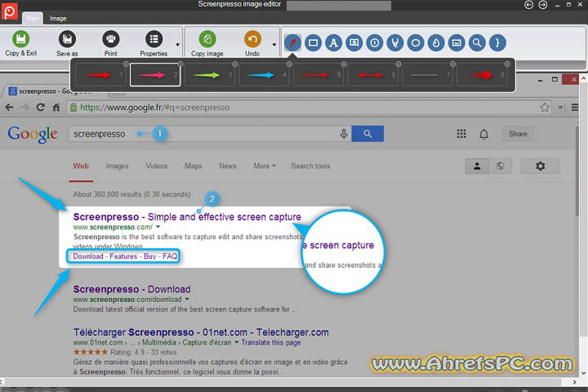Click the Print icon
This screenshot has width=588, height=392.
point(110,39)
